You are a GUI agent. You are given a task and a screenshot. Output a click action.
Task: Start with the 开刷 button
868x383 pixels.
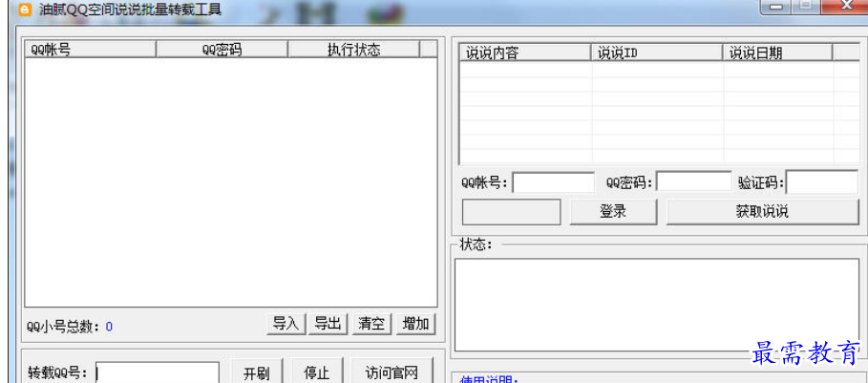pyautogui.click(x=256, y=372)
